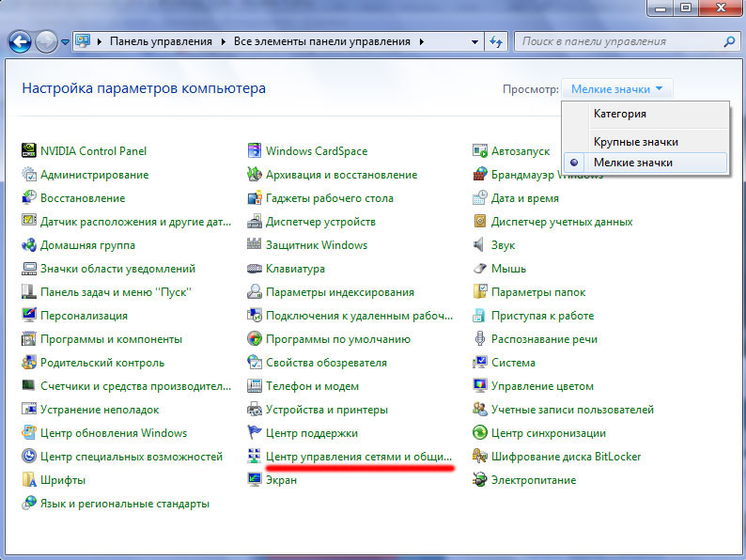Screen dimensions: 746x560
Task: Open the recent pages arrow beside Forward
Action: (x=65, y=42)
